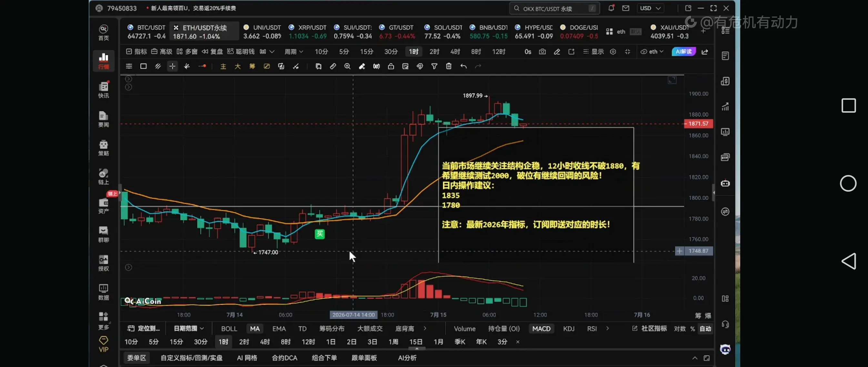Viewport: 868px width, 367px height.
Task: Switch to the XAU/USDT symbol tab
Action: [x=670, y=31]
